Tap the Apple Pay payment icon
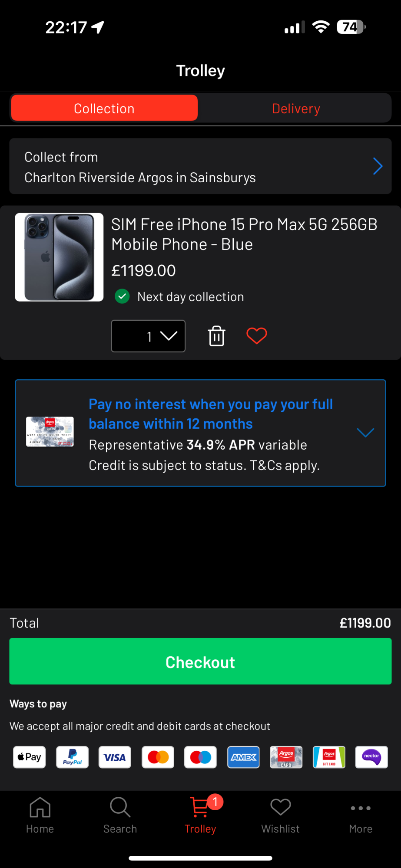 click(x=29, y=757)
